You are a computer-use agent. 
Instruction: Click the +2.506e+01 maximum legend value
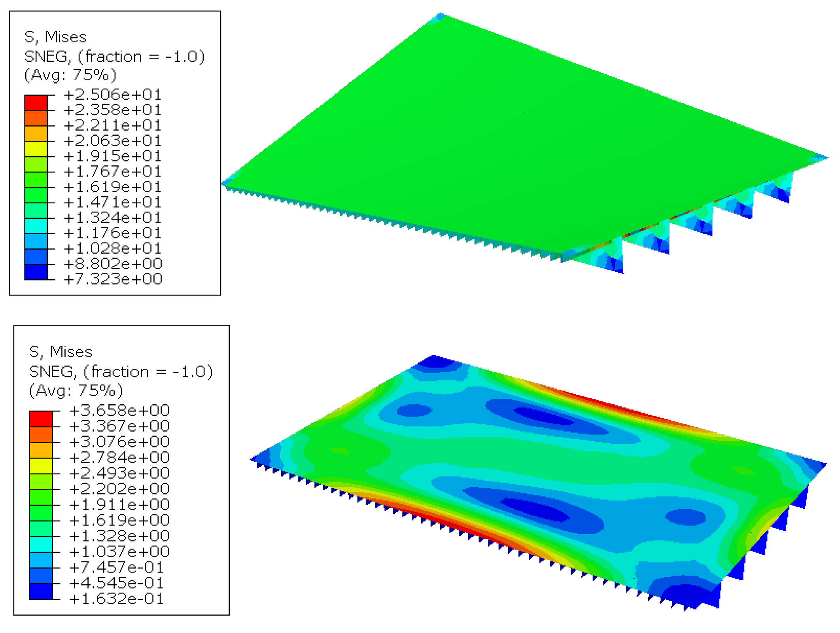click(x=112, y=95)
